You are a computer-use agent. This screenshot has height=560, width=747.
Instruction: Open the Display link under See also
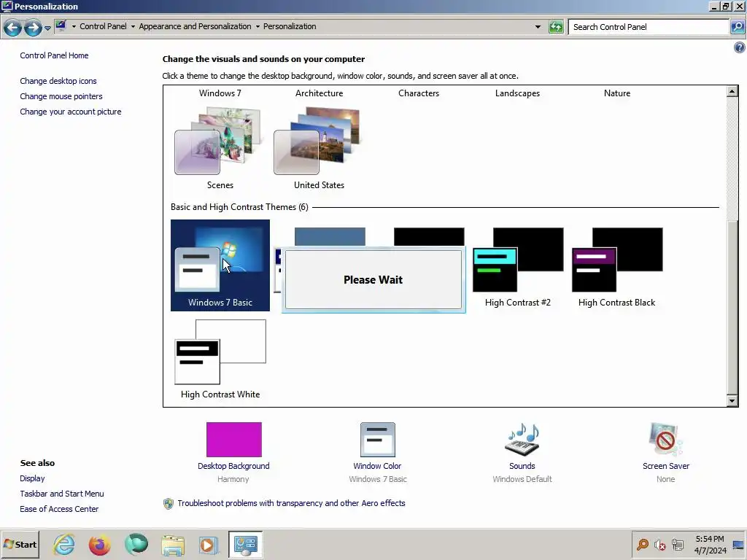[x=32, y=478]
